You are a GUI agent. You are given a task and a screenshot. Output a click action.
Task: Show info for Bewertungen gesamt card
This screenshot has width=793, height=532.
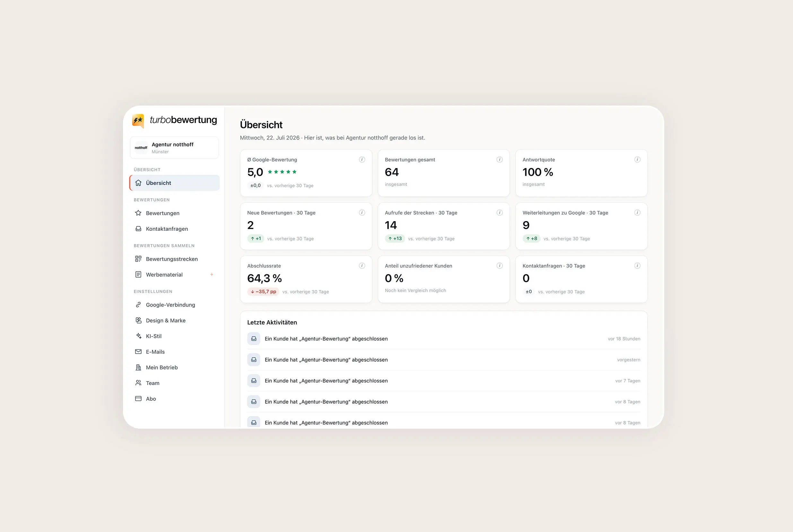pyautogui.click(x=499, y=159)
